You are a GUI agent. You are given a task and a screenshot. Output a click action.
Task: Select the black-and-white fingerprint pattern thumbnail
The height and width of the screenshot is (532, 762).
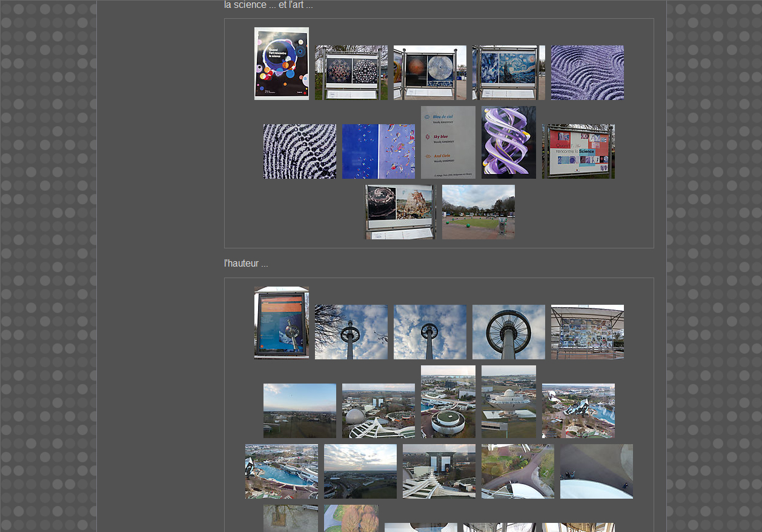pos(299,151)
